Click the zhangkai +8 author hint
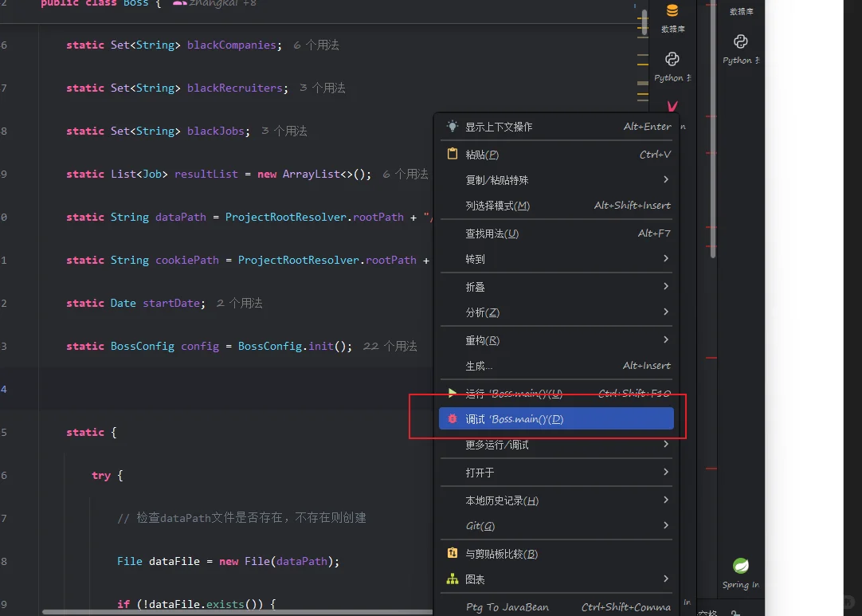 click(222, 3)
